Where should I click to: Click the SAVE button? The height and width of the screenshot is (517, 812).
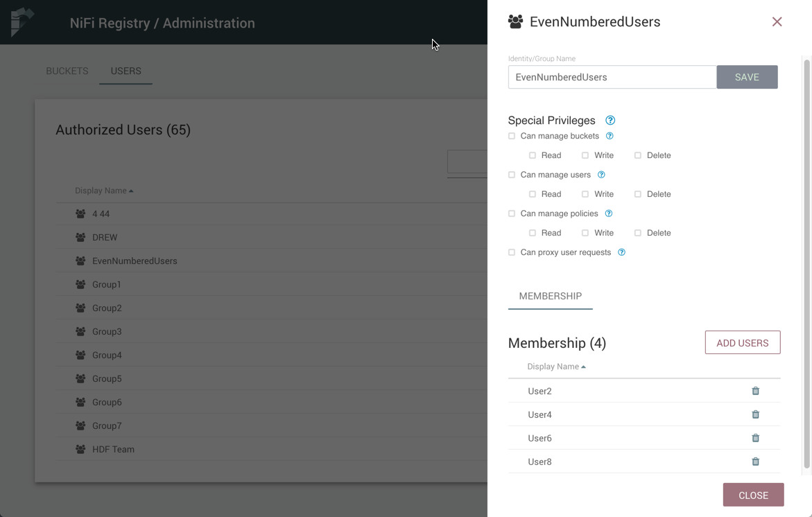(748, 77)
